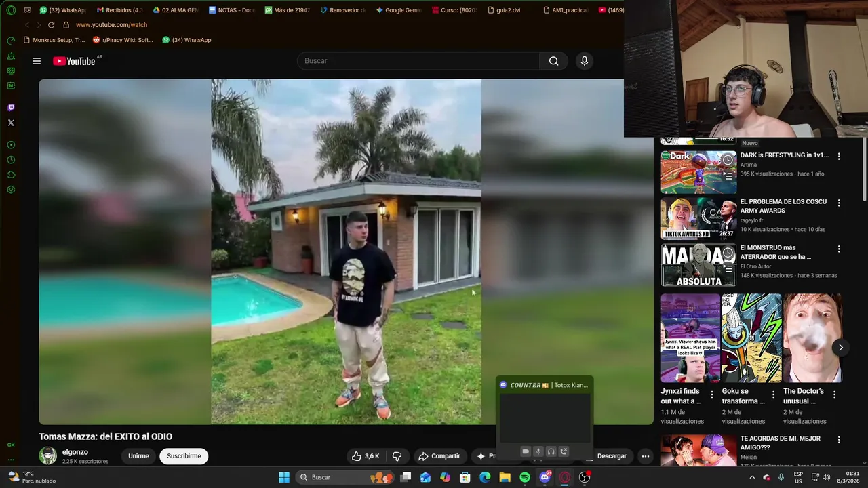This screenshot has width=868, height=488.
Task: Click the Descargar download button
Action: click(610, 456)
